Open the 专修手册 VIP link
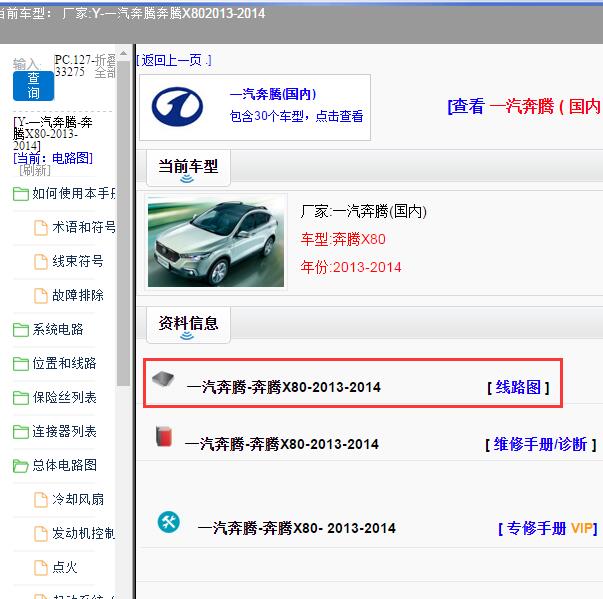This screenshot has width=603, height=599. coord(548,529)
